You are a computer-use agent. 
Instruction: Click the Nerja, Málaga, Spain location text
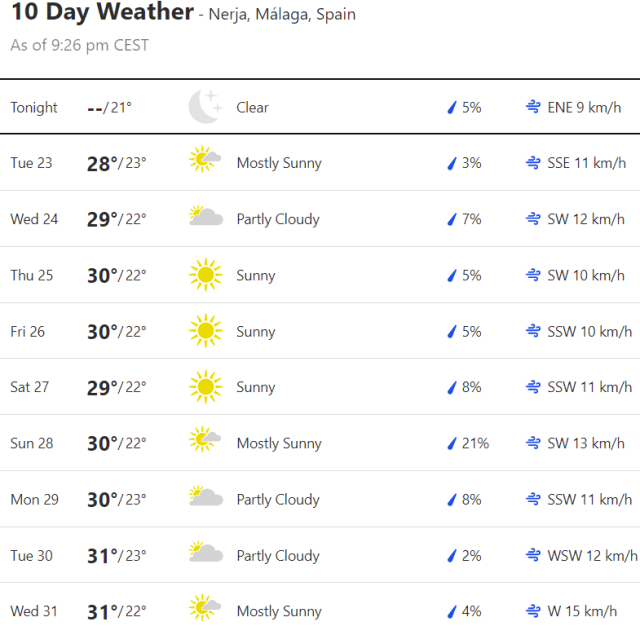282,15
